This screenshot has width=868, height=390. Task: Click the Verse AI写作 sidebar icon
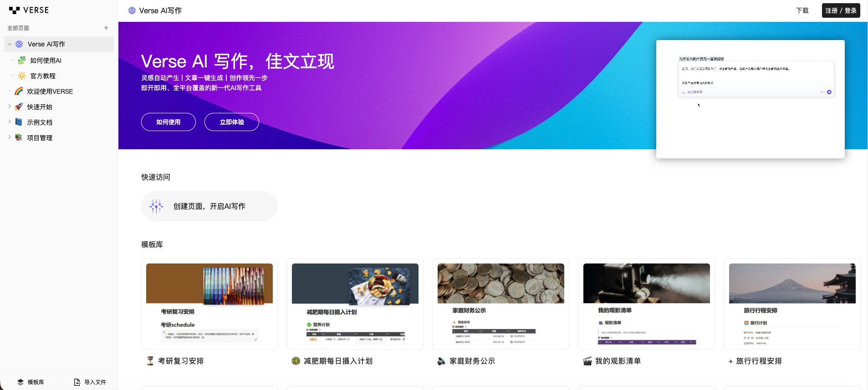click(19, 44)
